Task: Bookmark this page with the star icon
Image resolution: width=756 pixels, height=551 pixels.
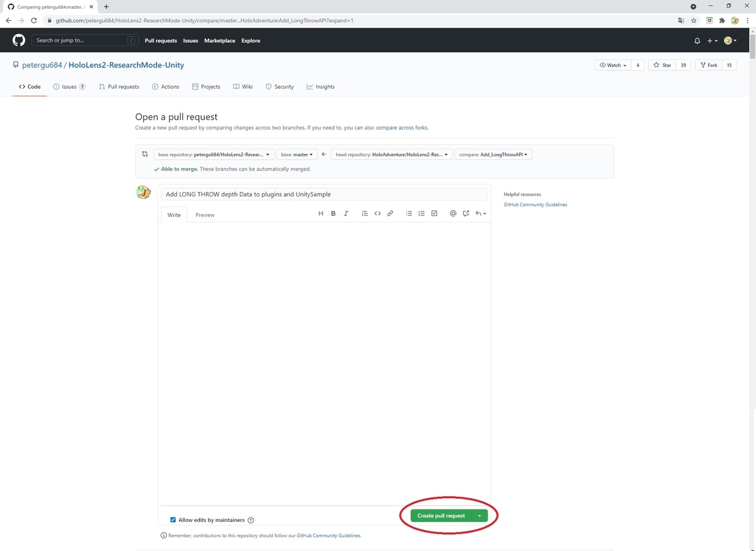Action: click(694, 20)
